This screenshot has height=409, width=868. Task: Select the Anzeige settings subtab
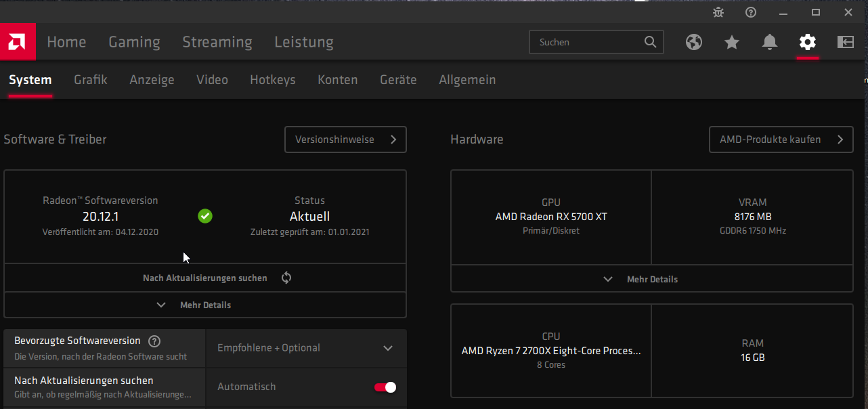[152, 80]
